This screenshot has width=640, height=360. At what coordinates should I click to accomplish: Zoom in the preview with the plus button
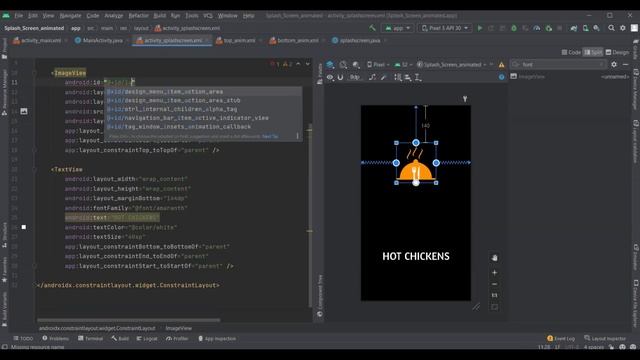pyautogui.click(x=495, y=273)
